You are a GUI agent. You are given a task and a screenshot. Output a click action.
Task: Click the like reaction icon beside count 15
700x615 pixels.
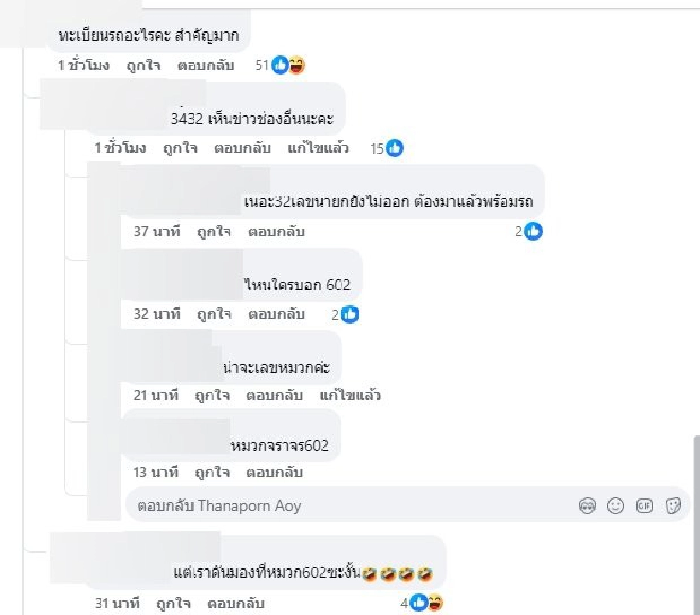(x=395, y=149)
